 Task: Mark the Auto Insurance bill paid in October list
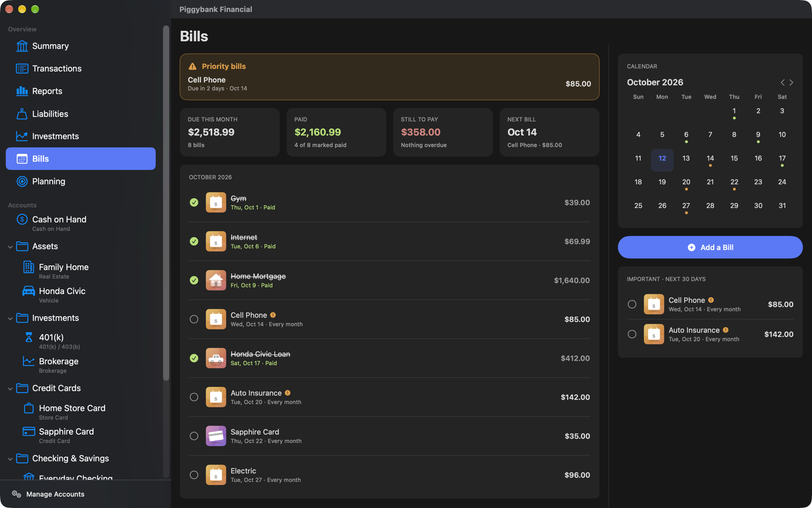click(194, 397)
